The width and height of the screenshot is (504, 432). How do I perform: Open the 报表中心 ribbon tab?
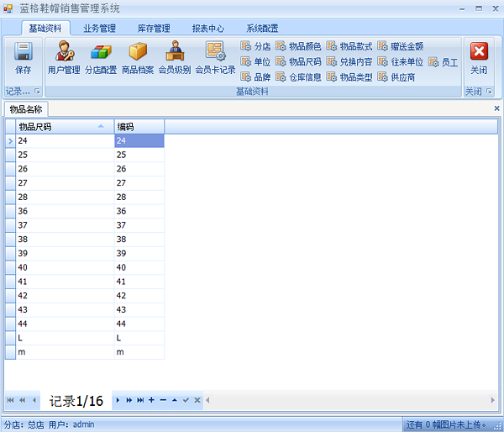click(x=207, y=28)
